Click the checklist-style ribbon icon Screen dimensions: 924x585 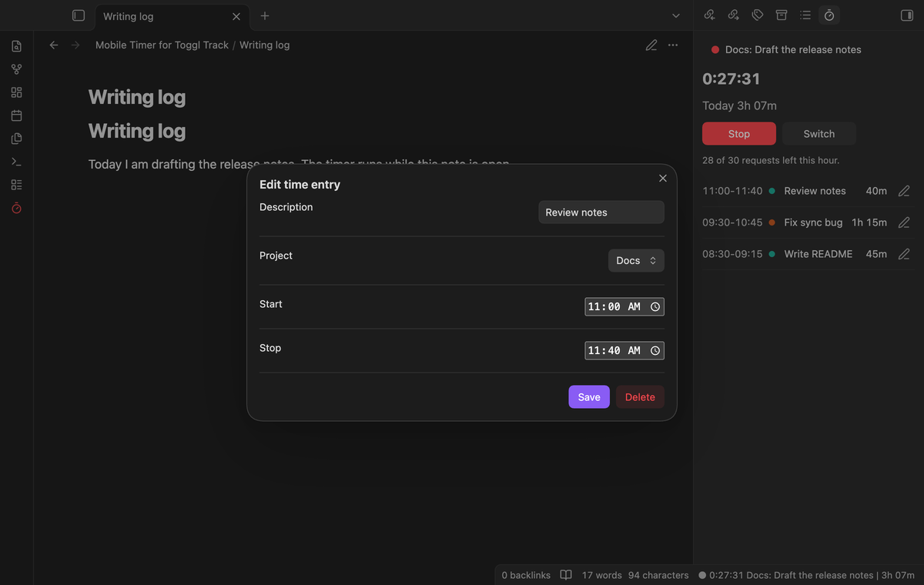pyautogui.click(x=16, y=185)
